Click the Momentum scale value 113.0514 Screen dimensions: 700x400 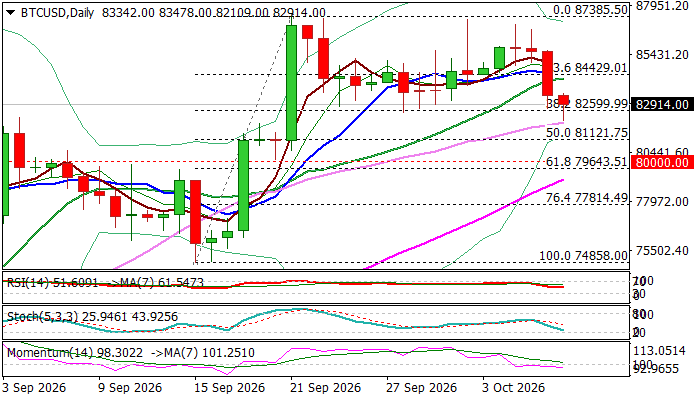tap(658, 351)
